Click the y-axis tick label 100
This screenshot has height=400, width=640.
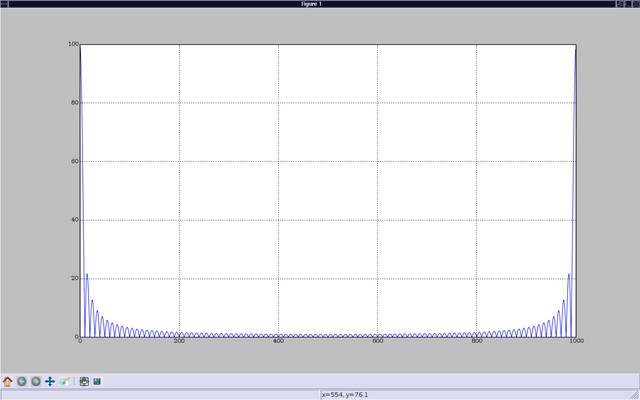[73, 44]
